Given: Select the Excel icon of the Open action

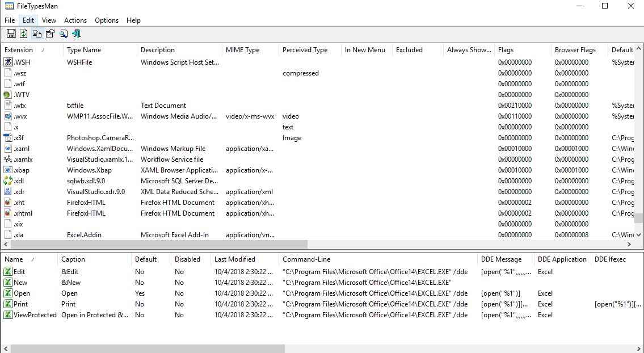Looking at the screenshot, I should (x=8, y=293).
